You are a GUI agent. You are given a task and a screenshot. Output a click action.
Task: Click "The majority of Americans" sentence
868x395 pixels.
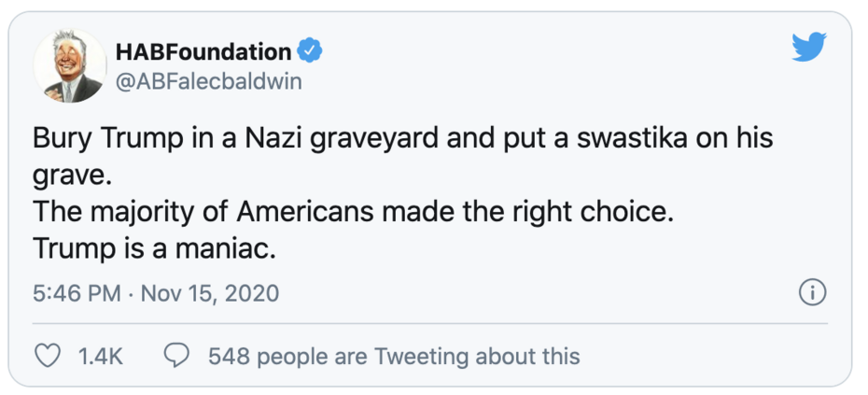point(353,213)
